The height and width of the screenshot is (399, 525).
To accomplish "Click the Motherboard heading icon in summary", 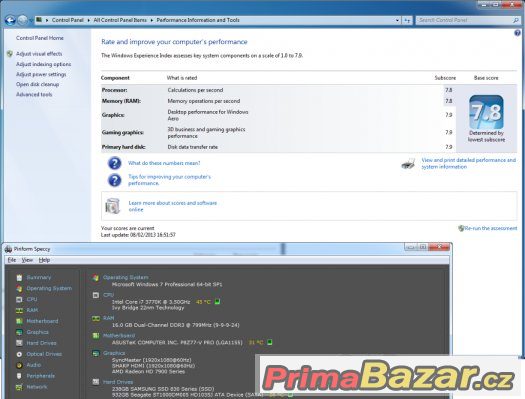I will [x=96, y=336].
